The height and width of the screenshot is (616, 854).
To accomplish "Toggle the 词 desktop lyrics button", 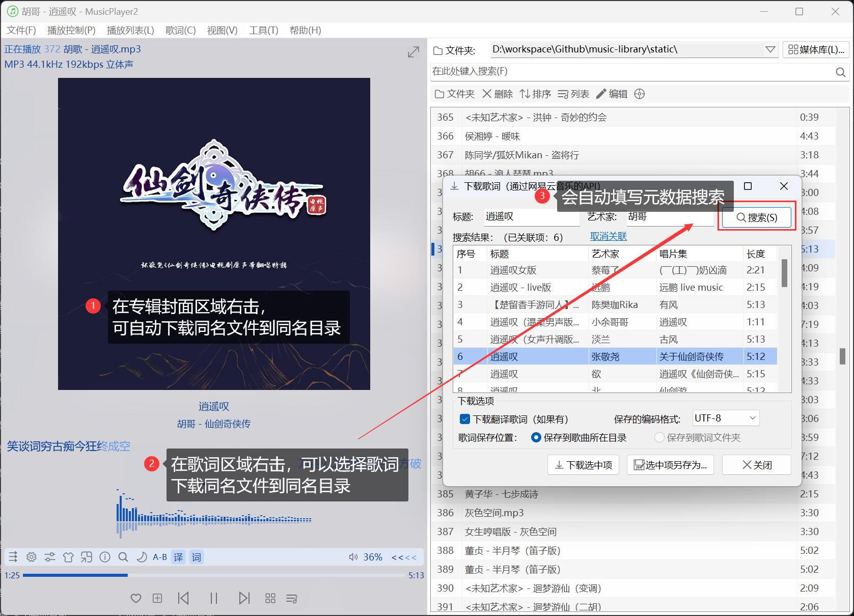I will [197, 557].
